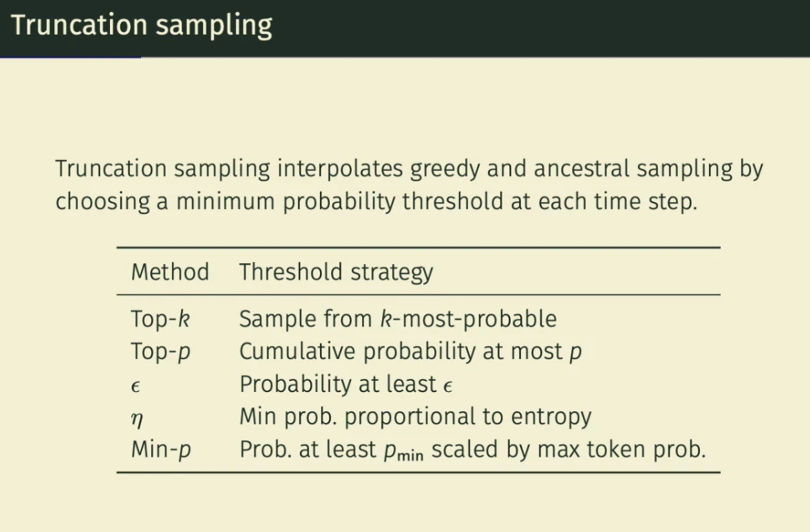Click the blue slide progress bar under the title
The height and width of the screenshot is (532, 810).
[70, 57]
